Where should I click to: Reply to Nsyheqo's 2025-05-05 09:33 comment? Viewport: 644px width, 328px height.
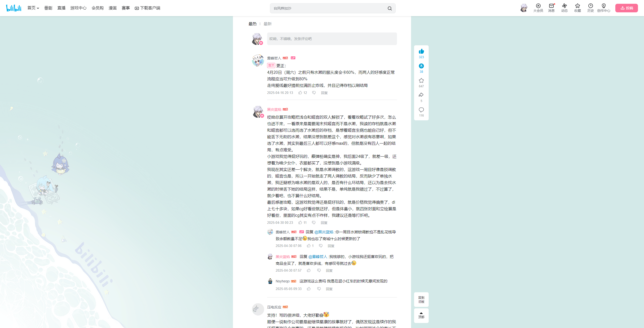tap(329, 289)
